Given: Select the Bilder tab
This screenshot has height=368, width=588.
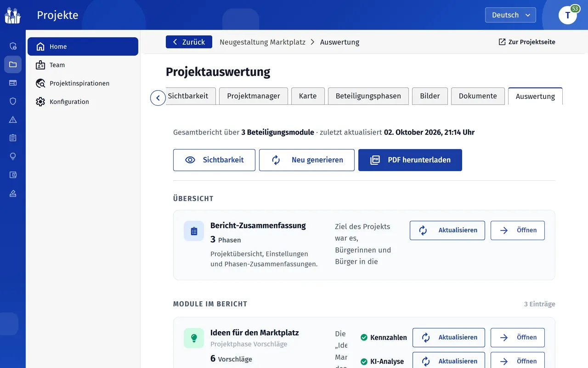Looking at the screenshot, I should (430, 96).
